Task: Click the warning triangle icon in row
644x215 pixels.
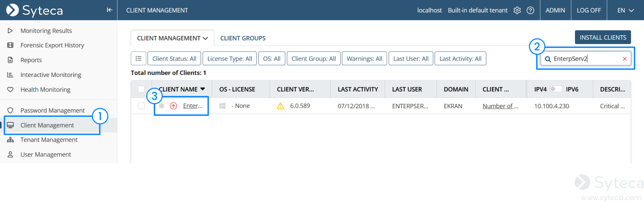Action: [280, 106]
